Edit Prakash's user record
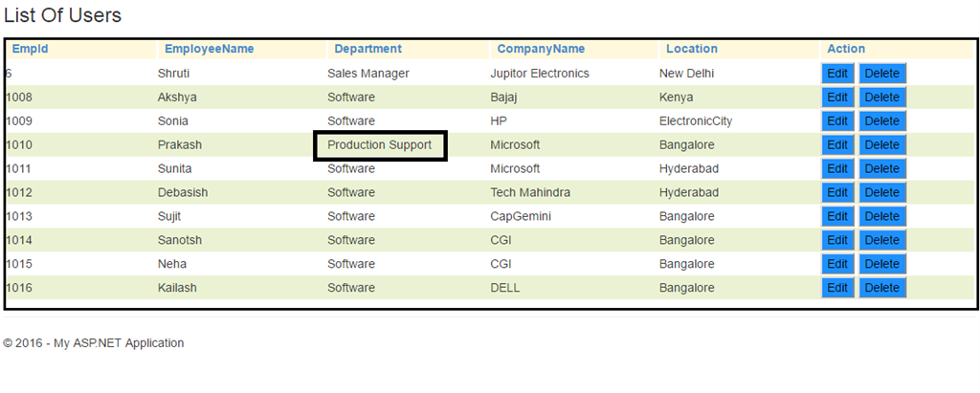 [837, 145]
